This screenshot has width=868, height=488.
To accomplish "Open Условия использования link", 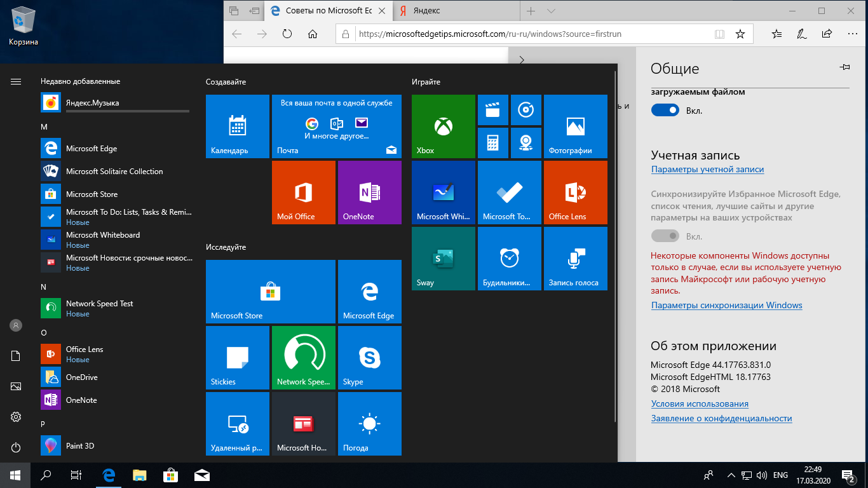I will (700, 404).
